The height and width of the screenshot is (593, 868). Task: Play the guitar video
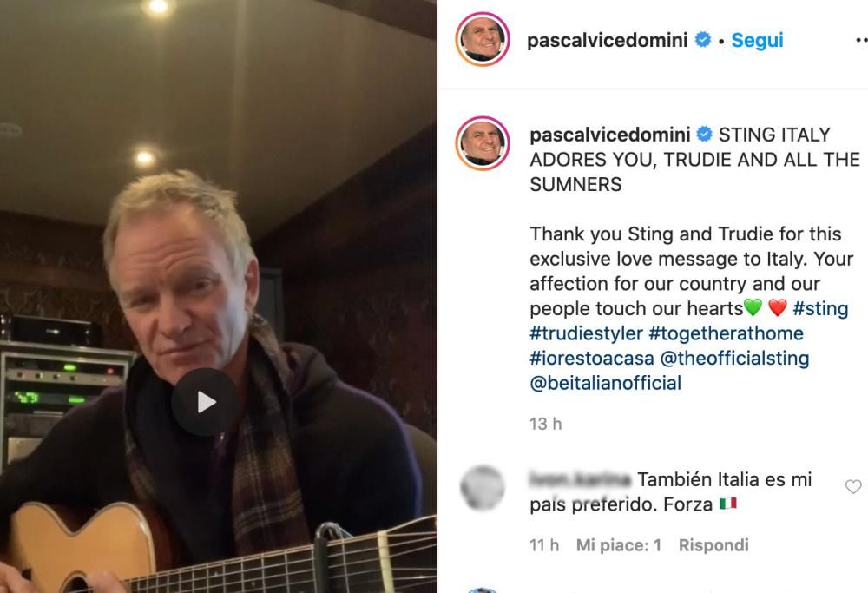tap(206, 402)
